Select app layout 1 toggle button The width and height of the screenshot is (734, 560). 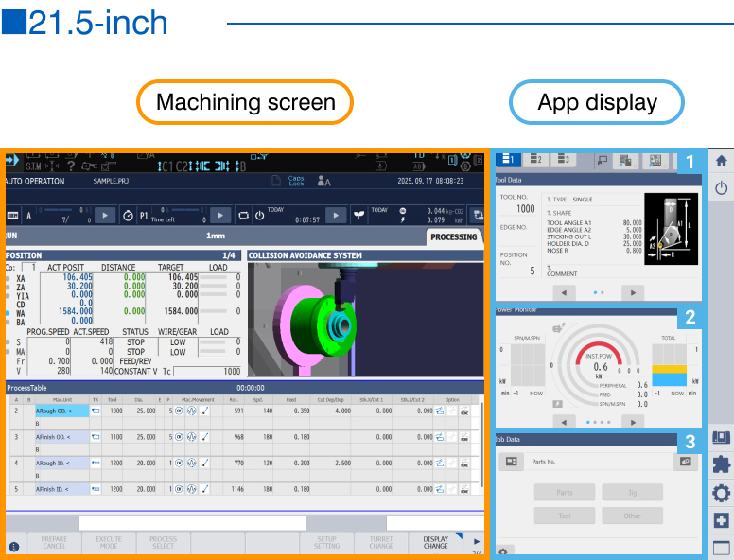pos(508,160)
